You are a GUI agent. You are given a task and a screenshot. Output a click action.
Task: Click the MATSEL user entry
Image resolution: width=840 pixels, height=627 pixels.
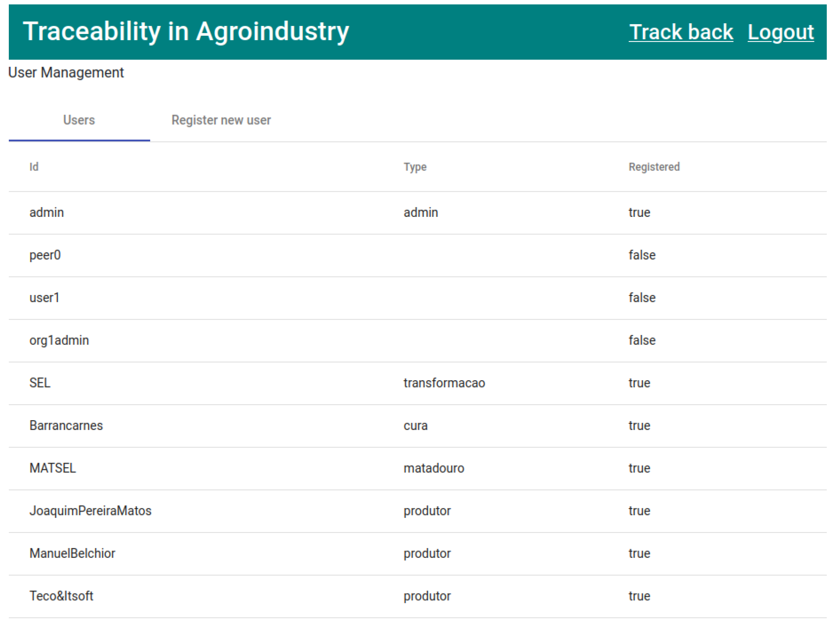(x=53, y=468)
